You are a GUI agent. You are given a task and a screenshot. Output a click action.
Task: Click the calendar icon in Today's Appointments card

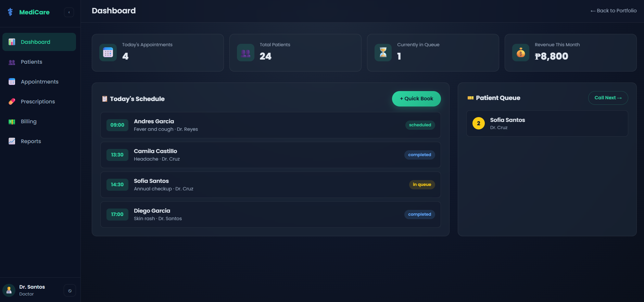click(108, 53)
